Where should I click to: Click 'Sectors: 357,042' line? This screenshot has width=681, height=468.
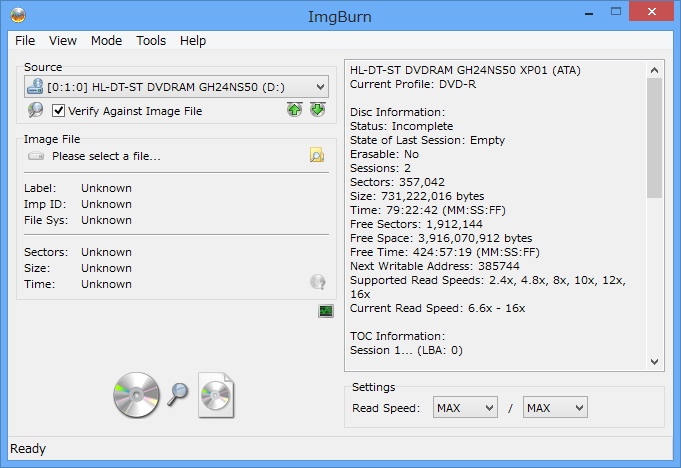point(397,182)
